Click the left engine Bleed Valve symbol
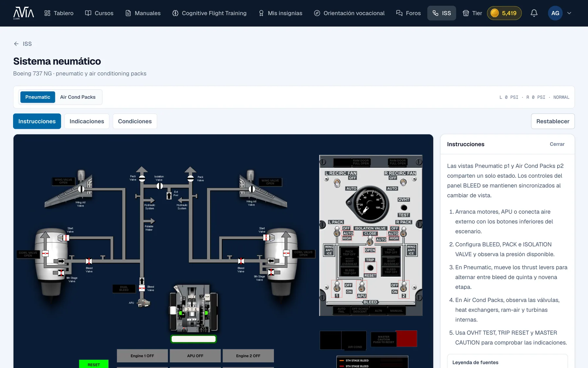588x368 pixels. (x=89, y=261)
